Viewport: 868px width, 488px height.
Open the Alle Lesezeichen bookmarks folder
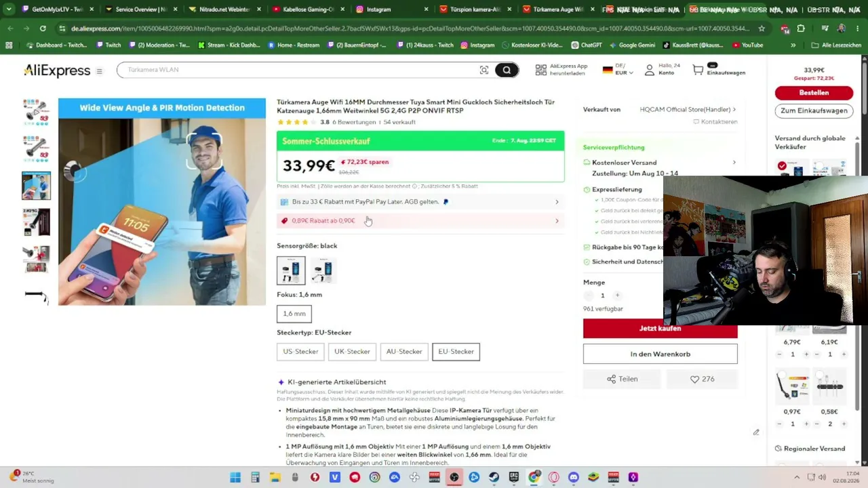tap(836, 45)
